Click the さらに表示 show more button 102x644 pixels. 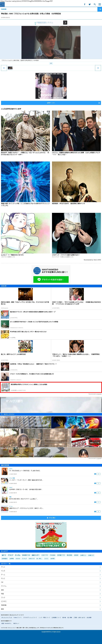click(51, 518)
